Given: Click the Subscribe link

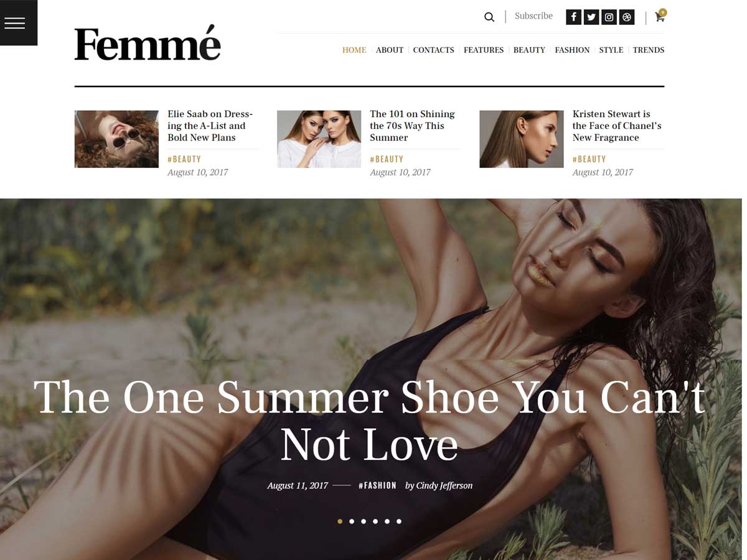Looking at the screenshot, I should pyautogui.click(x=533, y=16).
